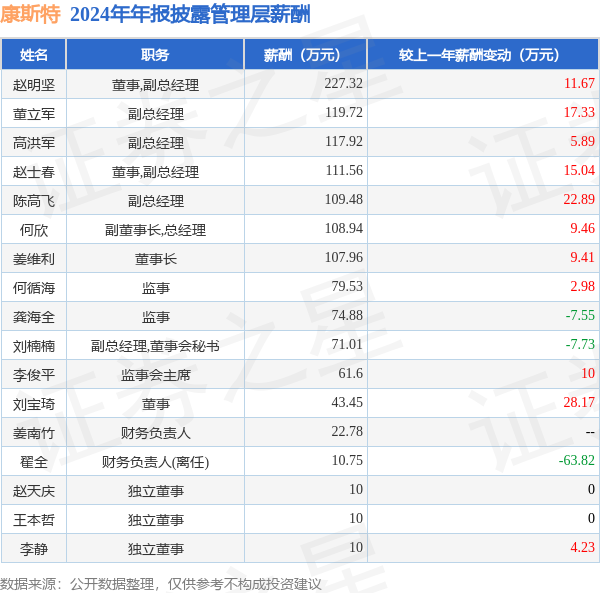Select the name 刘宝琦
Viewport: 600px width, 593px height.
(x=34, y=404)
